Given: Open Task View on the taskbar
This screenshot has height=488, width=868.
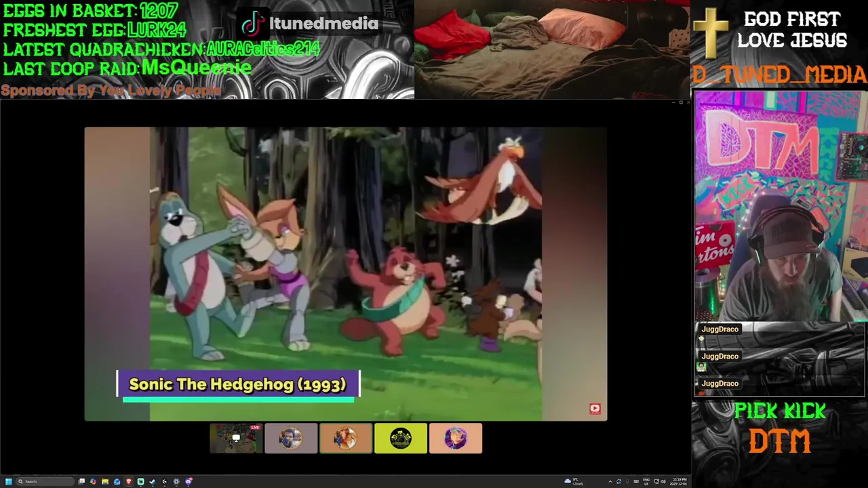Looking at the screenshot, I should coord(81,481).
